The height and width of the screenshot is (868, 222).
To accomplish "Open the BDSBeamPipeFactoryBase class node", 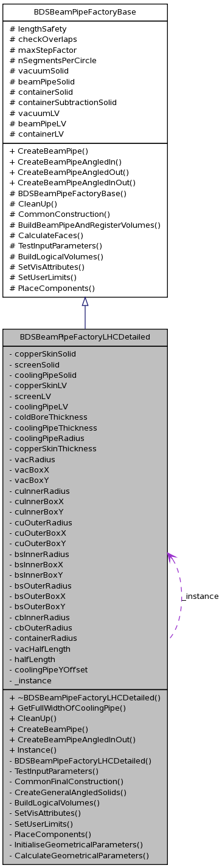I will [85, 12].
